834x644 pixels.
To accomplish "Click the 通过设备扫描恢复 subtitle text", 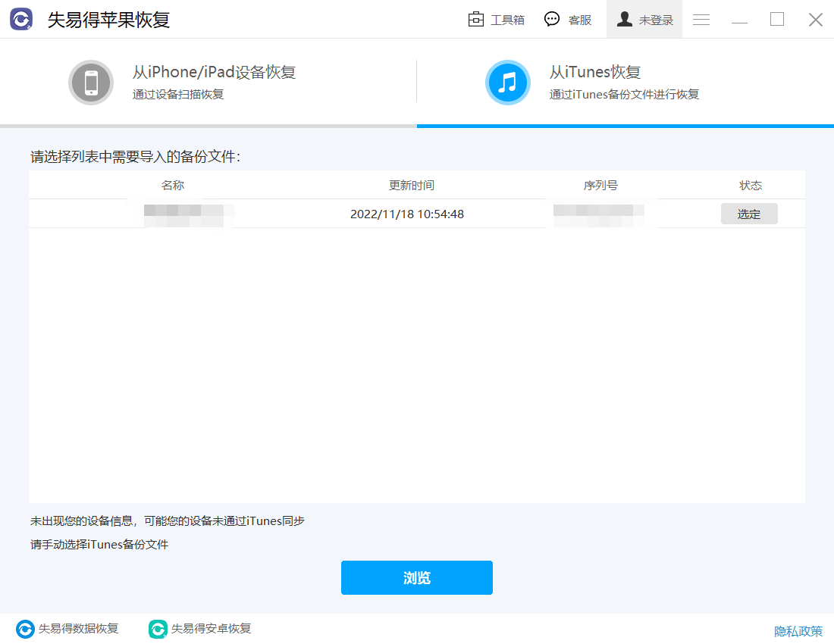I will pyautogui.click(x=178, y=94).
